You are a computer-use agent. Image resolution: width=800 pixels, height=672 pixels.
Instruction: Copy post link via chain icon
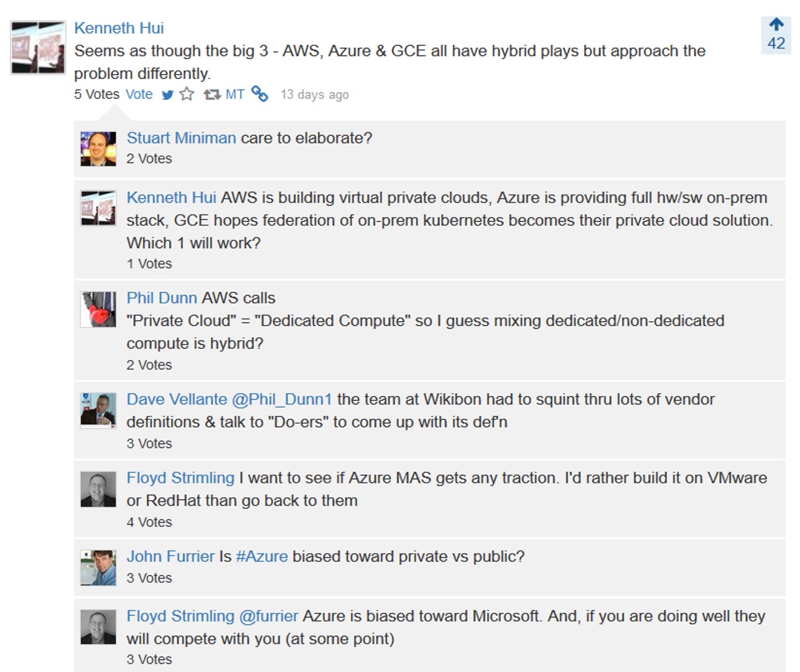(x=259, y=94)
